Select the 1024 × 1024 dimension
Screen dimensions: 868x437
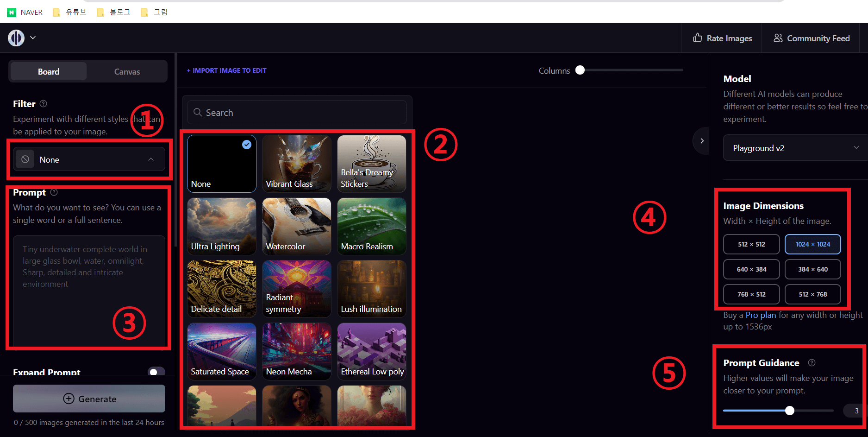[812, 244]
